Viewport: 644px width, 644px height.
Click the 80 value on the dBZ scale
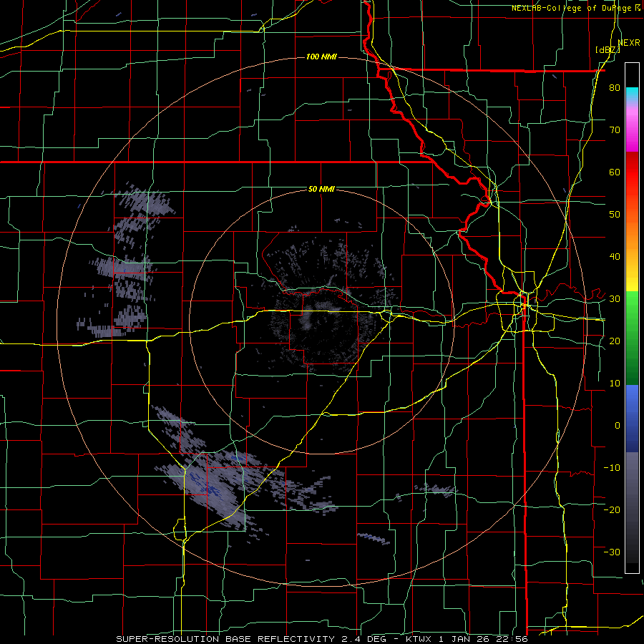tap(615, 88)
